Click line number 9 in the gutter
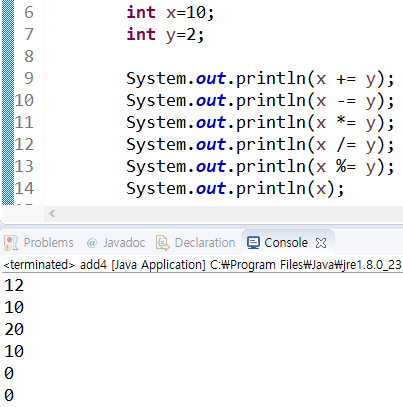This screenshot has height=407, width=403. tap(29, 78)
